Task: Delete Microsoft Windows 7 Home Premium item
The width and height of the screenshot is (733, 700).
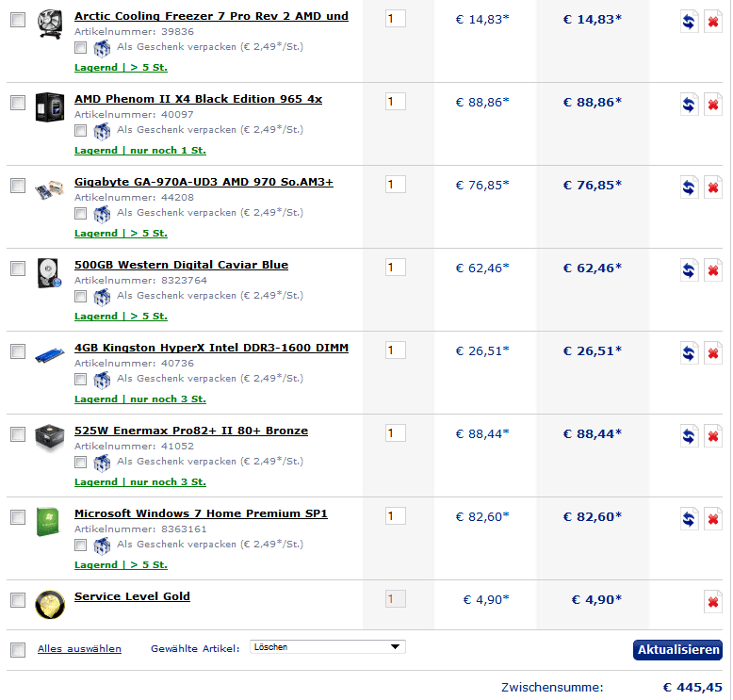Action: pos(713,518)
